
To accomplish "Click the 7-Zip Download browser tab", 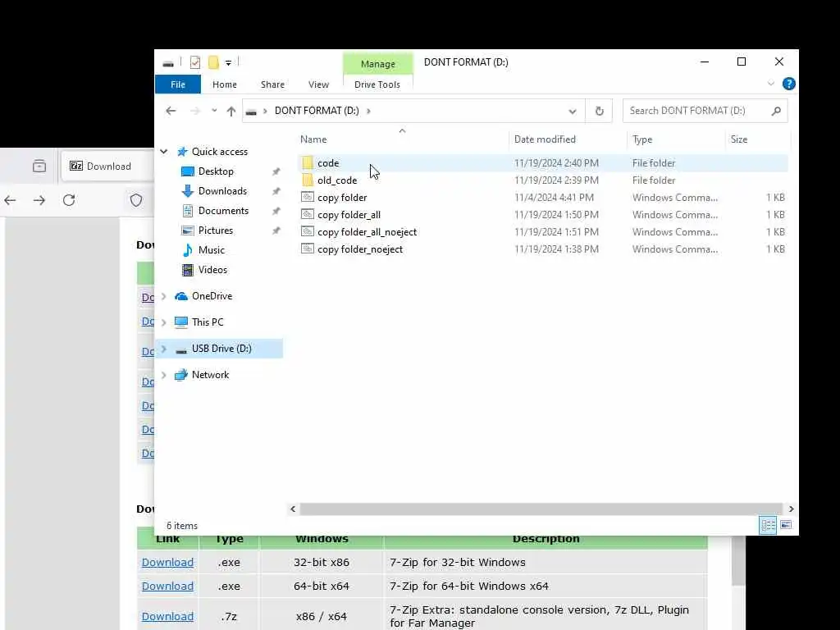I will point(107,167).
